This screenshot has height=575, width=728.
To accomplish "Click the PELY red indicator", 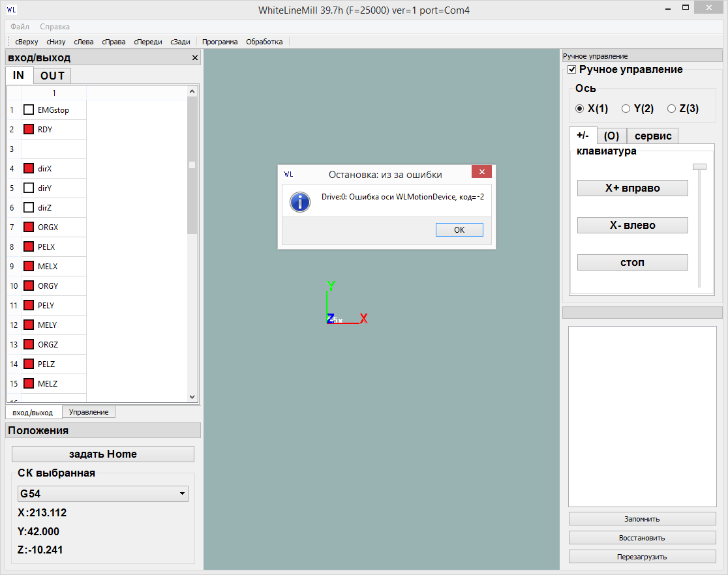I will pos(29,305).
